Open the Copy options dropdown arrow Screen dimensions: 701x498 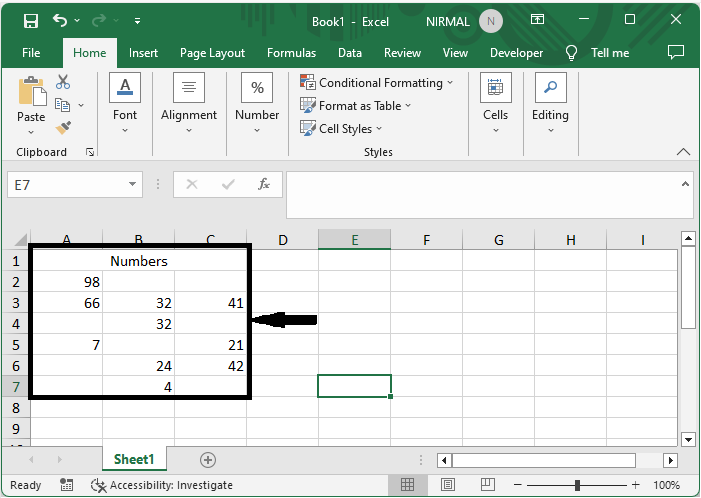pyautogui.click(x=81, y=106)
